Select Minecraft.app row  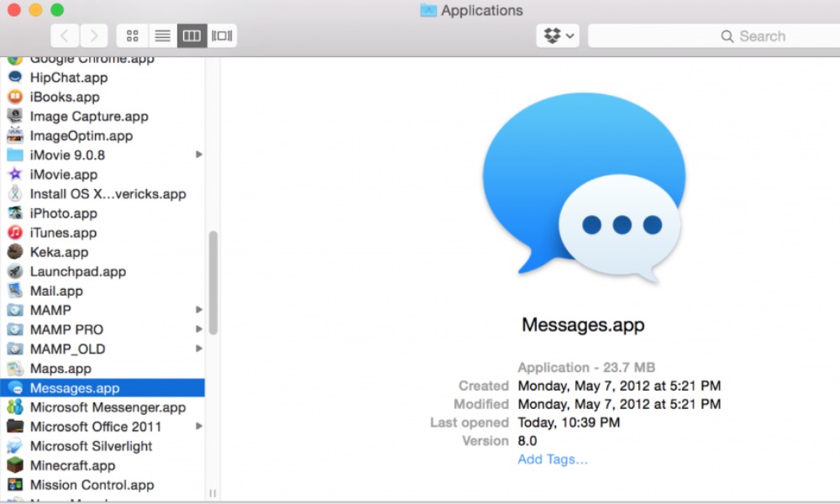tap(102, 465)
